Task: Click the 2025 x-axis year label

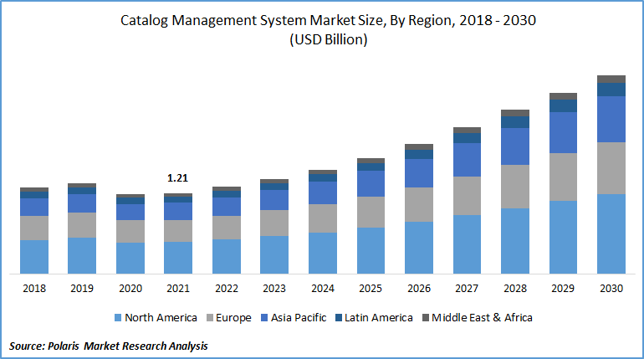Action: click(x=371, y=287)
